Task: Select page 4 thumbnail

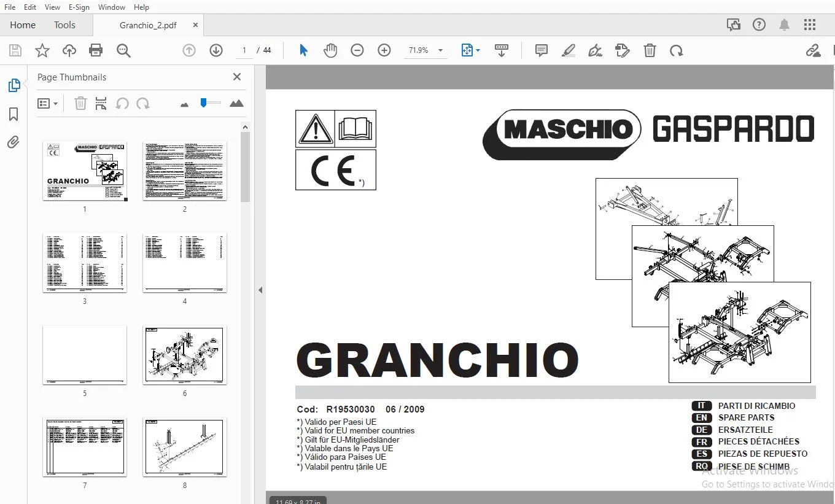Action: (x=185, y=263)
